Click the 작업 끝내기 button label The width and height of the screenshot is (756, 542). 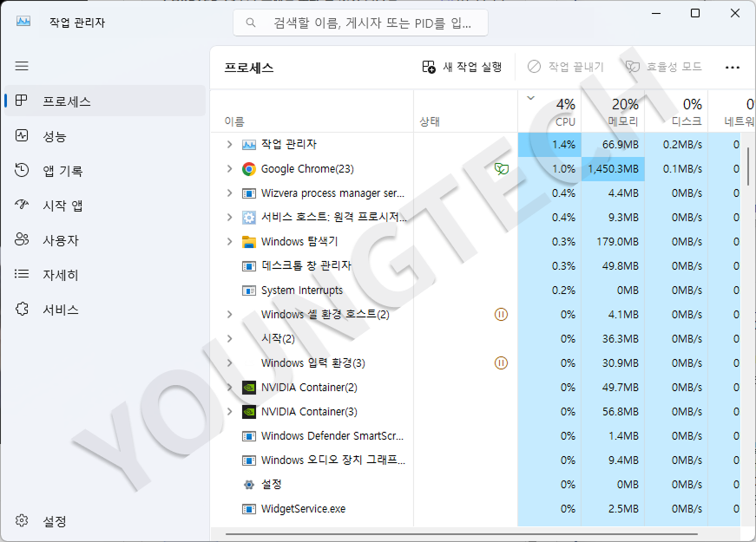pyautogui.click(x=576, y=67)
